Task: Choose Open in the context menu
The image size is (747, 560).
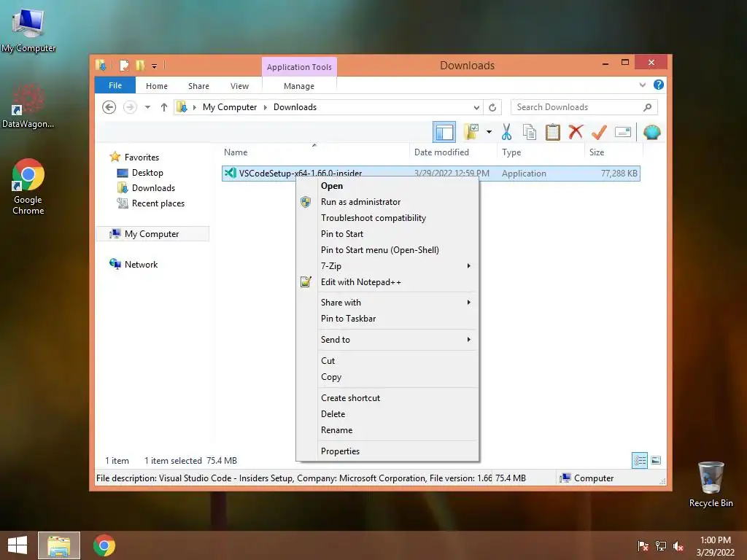Action: (x=387, y=186)
